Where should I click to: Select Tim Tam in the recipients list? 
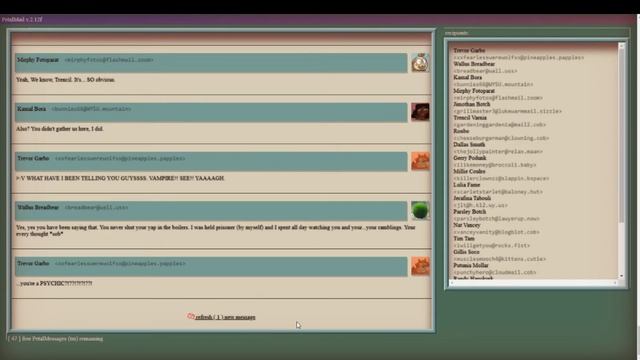(x=464, y=239)
